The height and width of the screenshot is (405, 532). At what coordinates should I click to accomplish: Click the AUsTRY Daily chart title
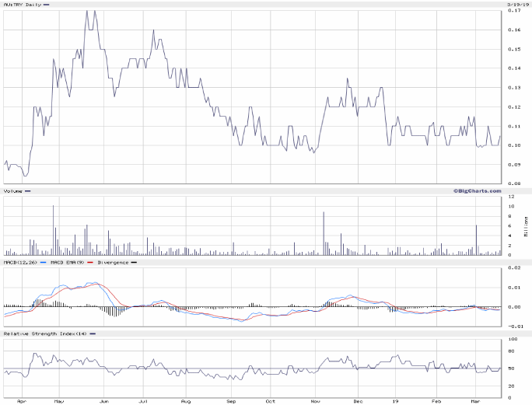click(22, 5)
